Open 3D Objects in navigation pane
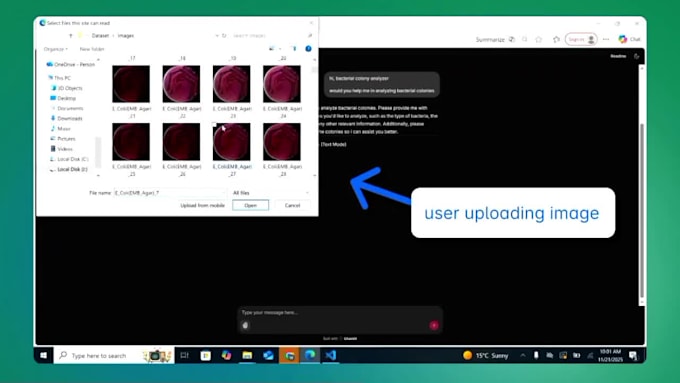Viewport: 680px width, 383px height. pos(66,88)
